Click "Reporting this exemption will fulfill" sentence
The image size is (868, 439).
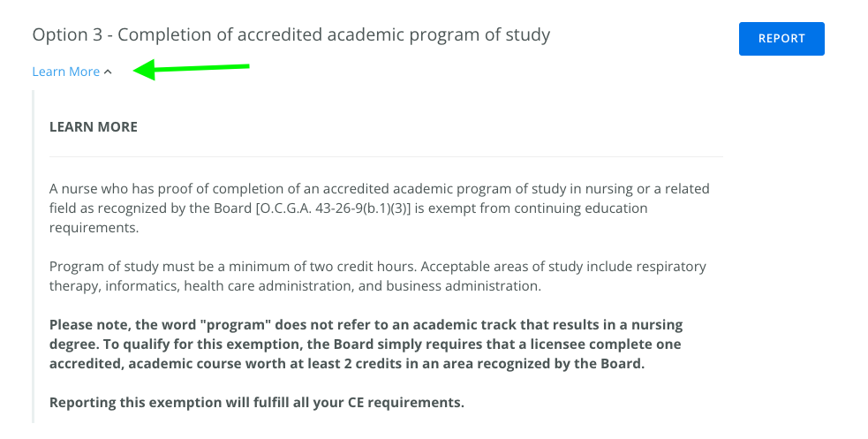click(256, 403)
